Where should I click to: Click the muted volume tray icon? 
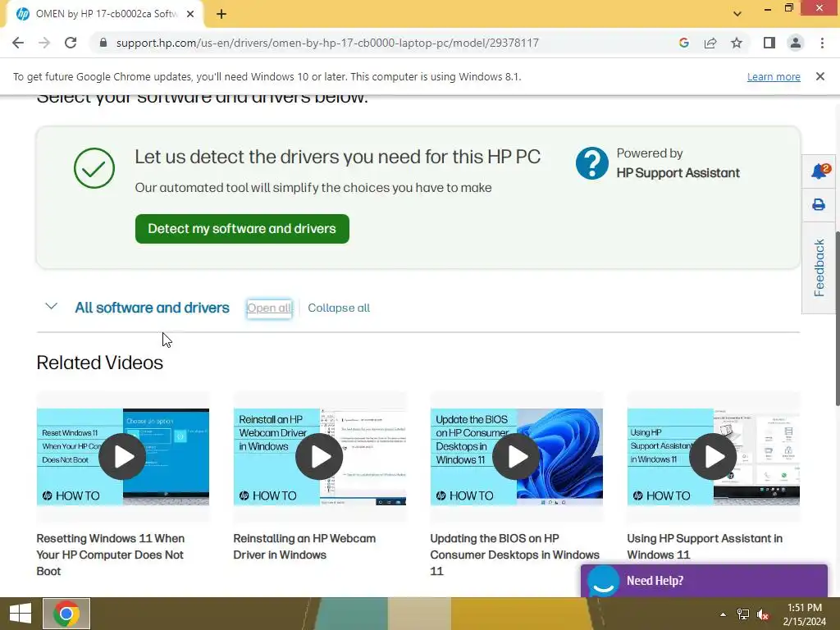(763, 614)
